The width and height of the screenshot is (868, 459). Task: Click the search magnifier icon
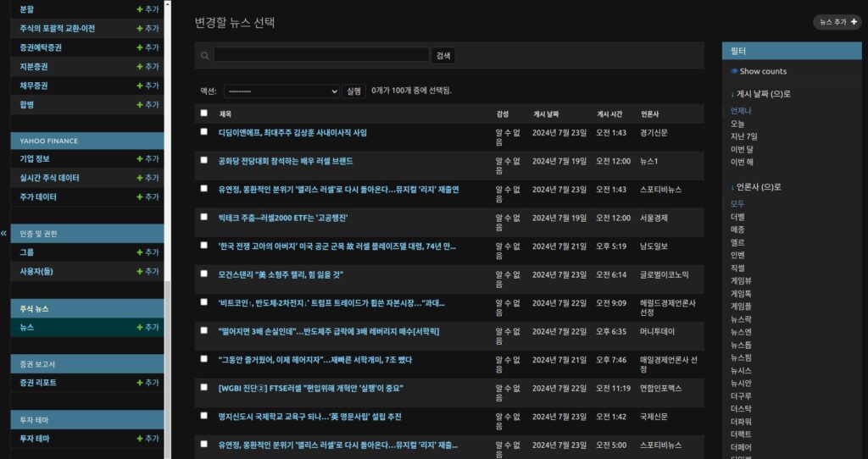point(205,55)
